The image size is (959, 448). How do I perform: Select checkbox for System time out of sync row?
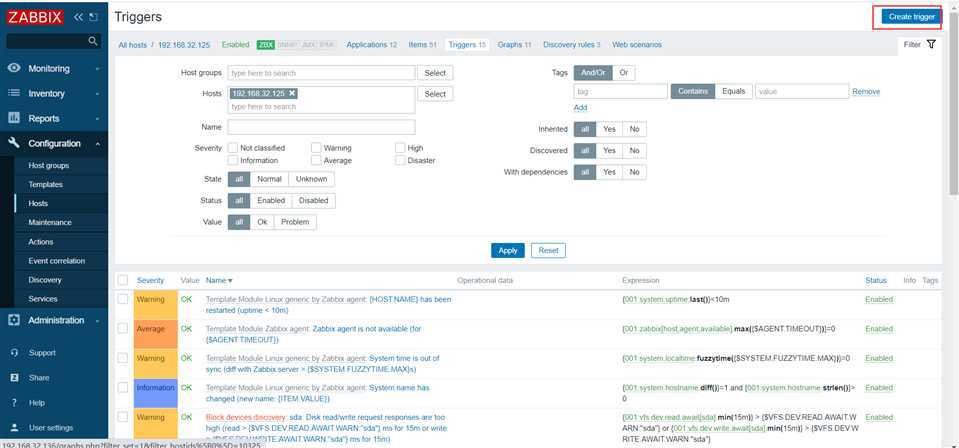123,358
